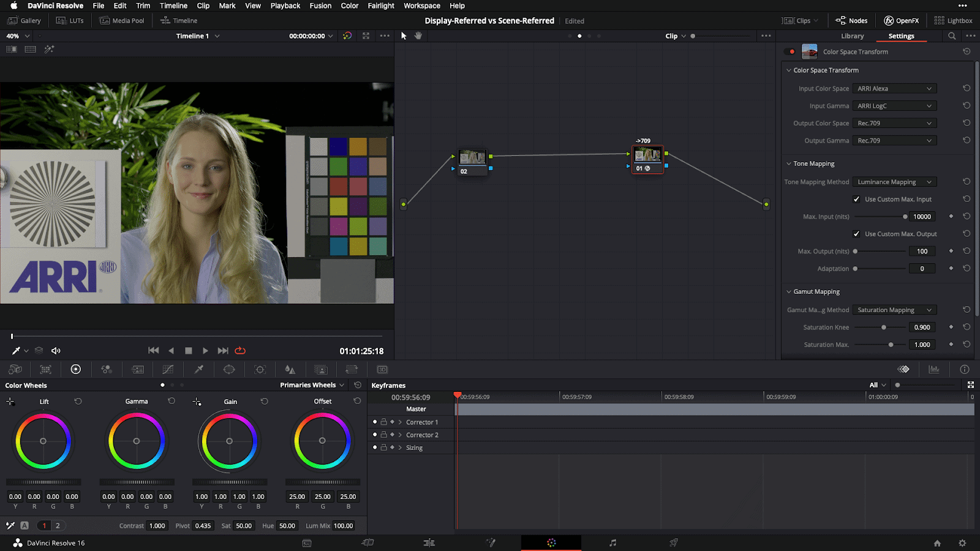Switch to the Library tab
The image size is (980, 551).
point(852,36)
